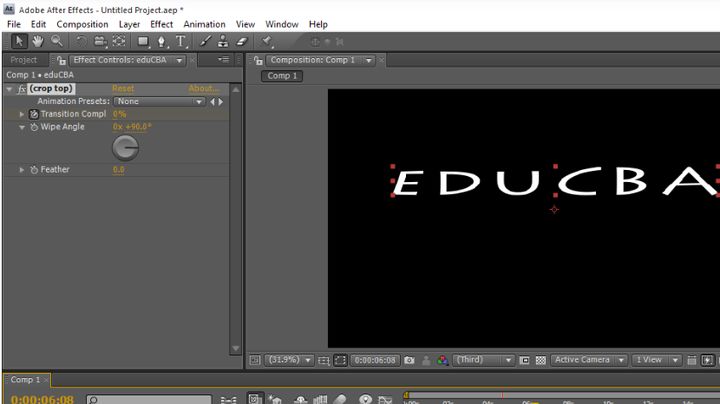This screenshot has width=720, height=404.
Task: Select the Comp 1 timeline tab
Action: click(25, 380)
